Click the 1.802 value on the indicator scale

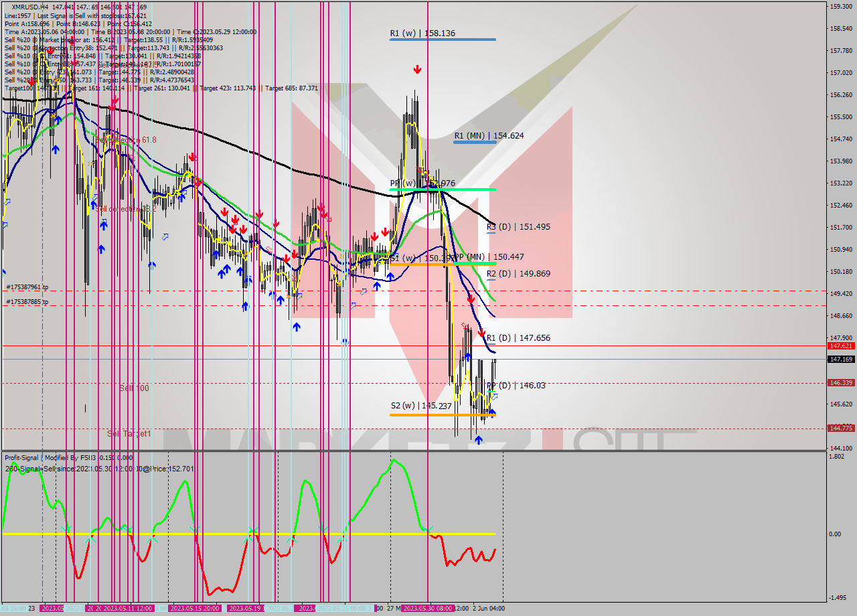point(836,457)
